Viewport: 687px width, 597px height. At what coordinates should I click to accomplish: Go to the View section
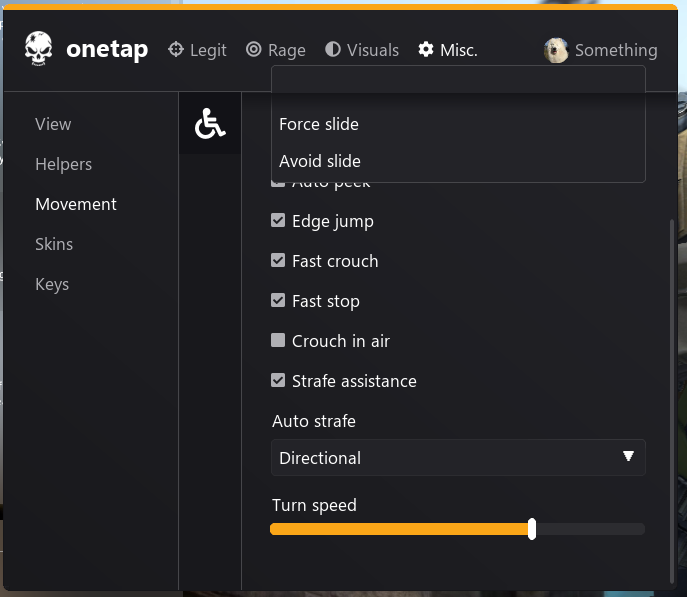pyautogui.click(x=53, y=124)
